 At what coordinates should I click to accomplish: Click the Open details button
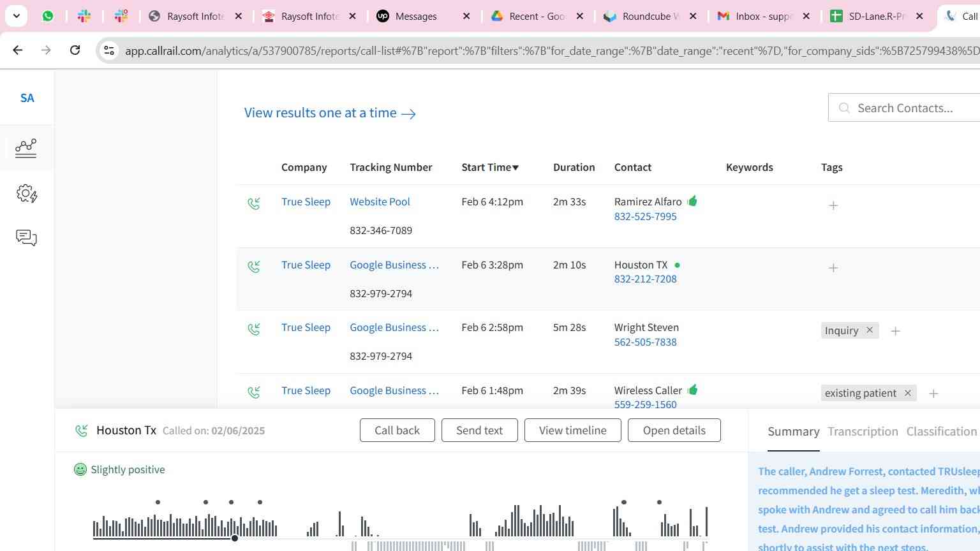(x=674, y=430)
